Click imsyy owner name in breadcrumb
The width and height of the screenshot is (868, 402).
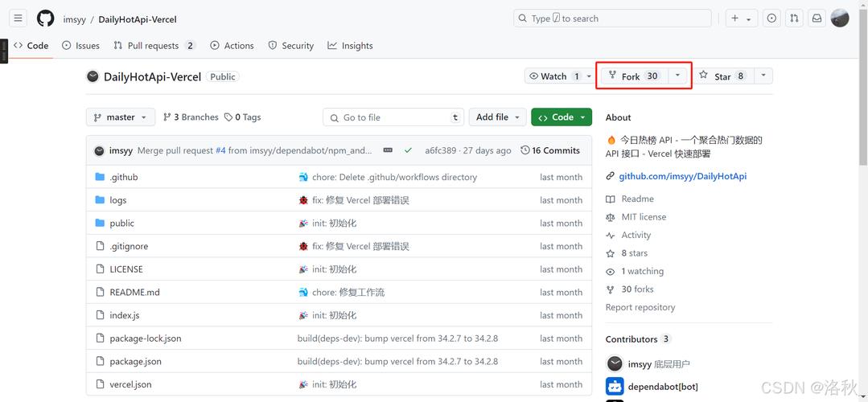[74, 19]
